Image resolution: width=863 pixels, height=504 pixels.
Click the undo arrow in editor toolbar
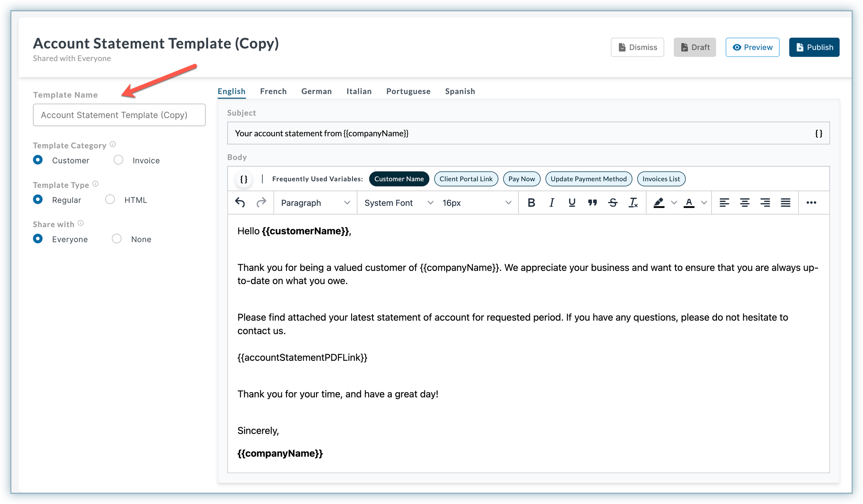tap(240, 203)
